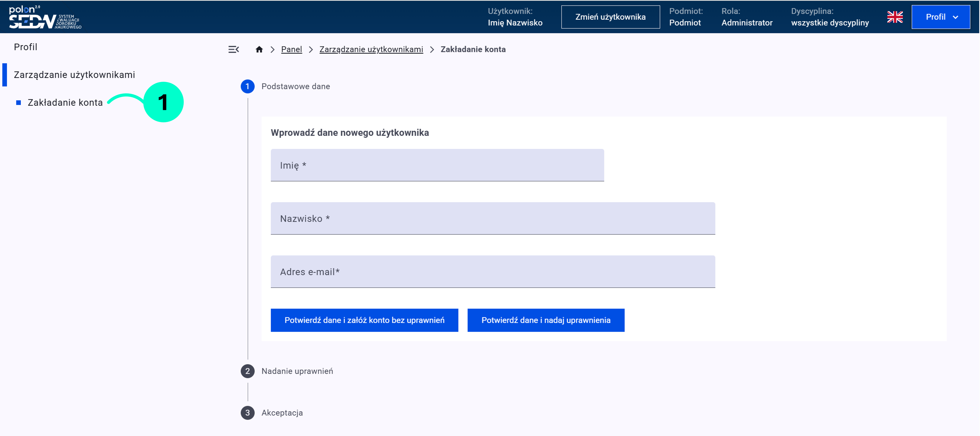Click step 1 circle Podstawowe dane
The width and height of the screenshot is (980, 436).
[247, 86]
